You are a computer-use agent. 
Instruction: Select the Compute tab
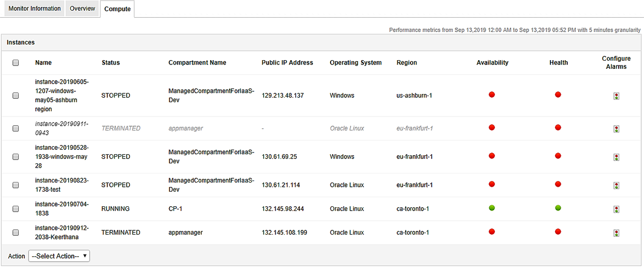(x=118, y=9)
